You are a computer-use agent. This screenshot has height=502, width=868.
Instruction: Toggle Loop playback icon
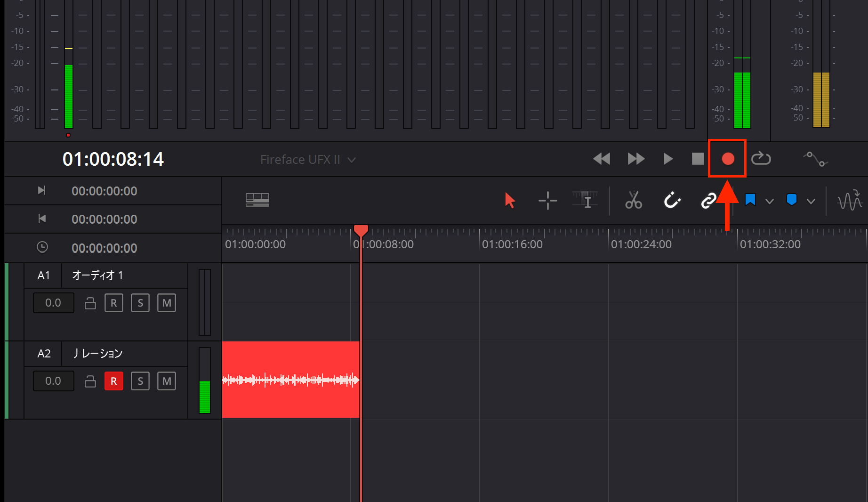(761, 159)
